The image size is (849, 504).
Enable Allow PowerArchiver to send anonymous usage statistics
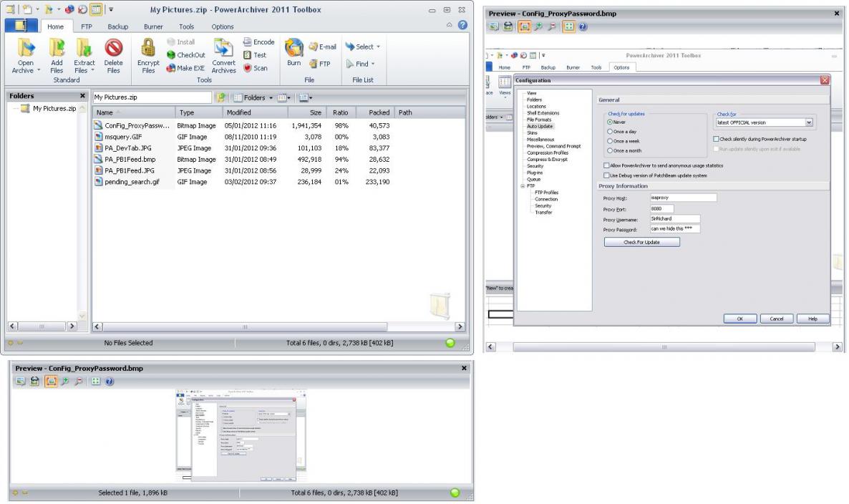[606, 165]
